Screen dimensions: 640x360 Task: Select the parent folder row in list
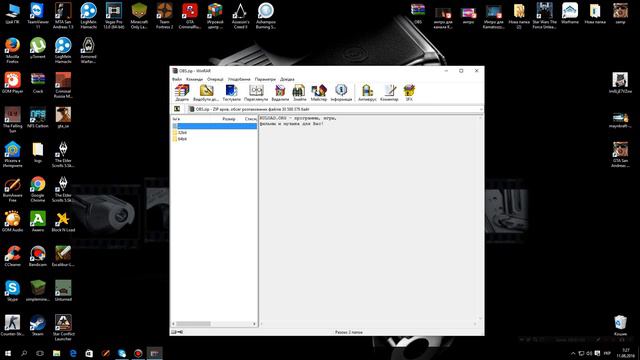214,126
